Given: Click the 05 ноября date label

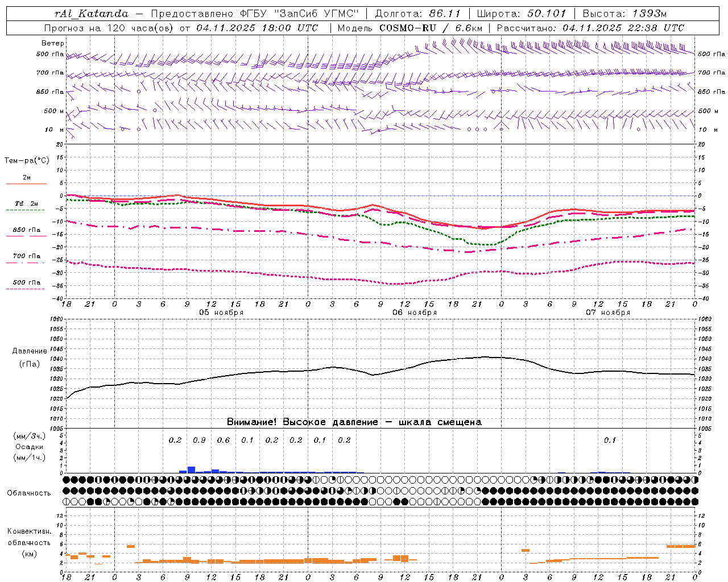Looking at the screenshot, I should 221,313.
